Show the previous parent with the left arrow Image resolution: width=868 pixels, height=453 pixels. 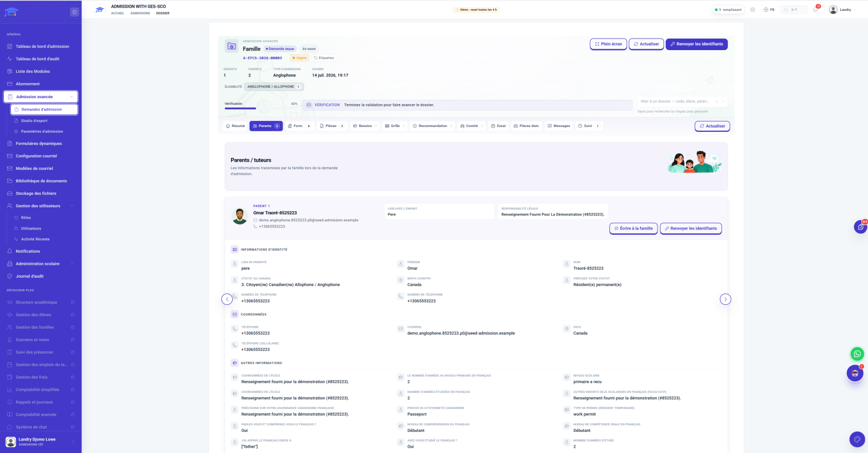227,299
